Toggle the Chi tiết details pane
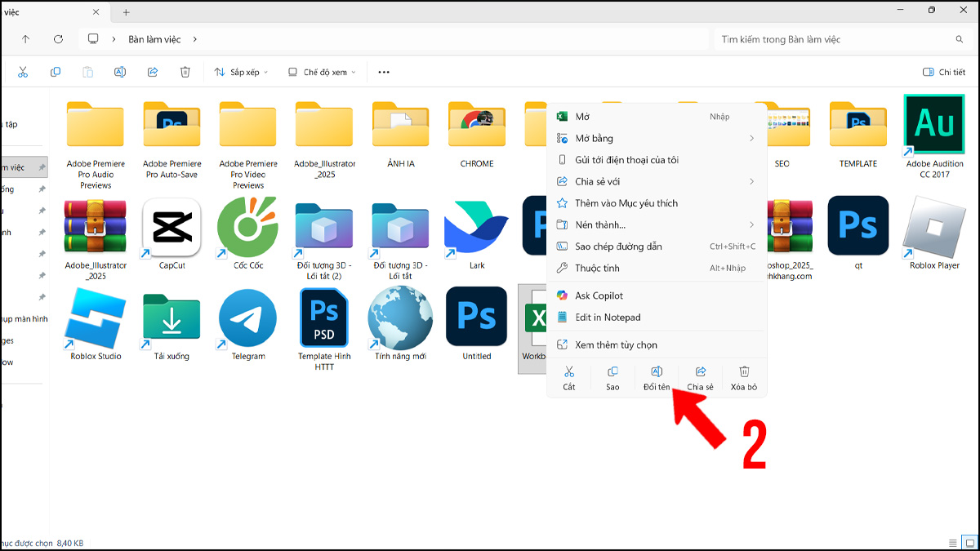 point(943,72)
